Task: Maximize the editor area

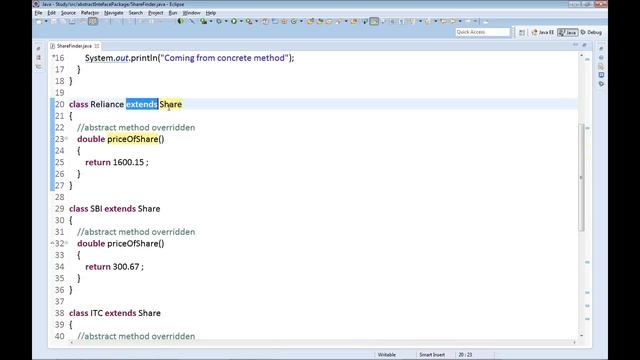Action: tap(584, 44)
